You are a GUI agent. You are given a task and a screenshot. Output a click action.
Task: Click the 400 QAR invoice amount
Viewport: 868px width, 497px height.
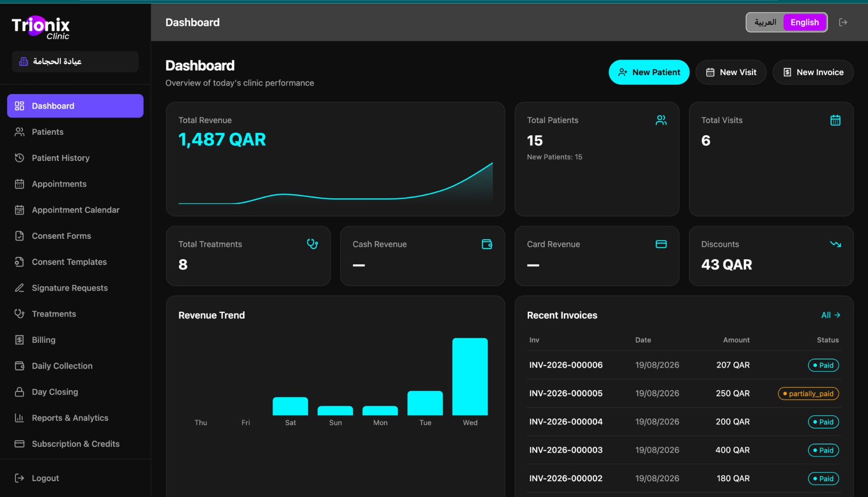[x=732, y=450]
